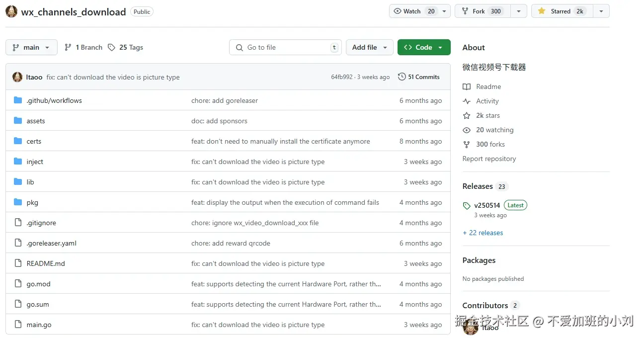Screen dimensions: 644x338
Task: Click the tag icon next to 25 Tags
Action: click(111, 47)
